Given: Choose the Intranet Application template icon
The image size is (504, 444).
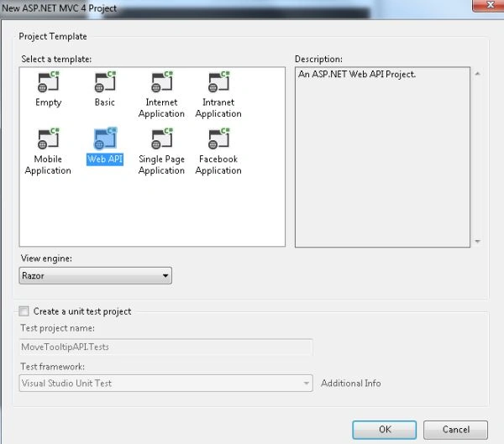Looking at the screenshot, I should coord(219,82).
